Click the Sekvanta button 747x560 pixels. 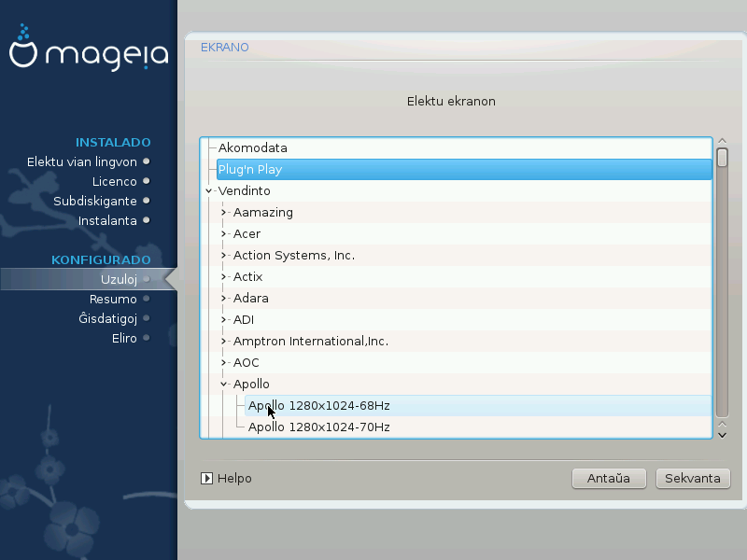coord(693,478)
